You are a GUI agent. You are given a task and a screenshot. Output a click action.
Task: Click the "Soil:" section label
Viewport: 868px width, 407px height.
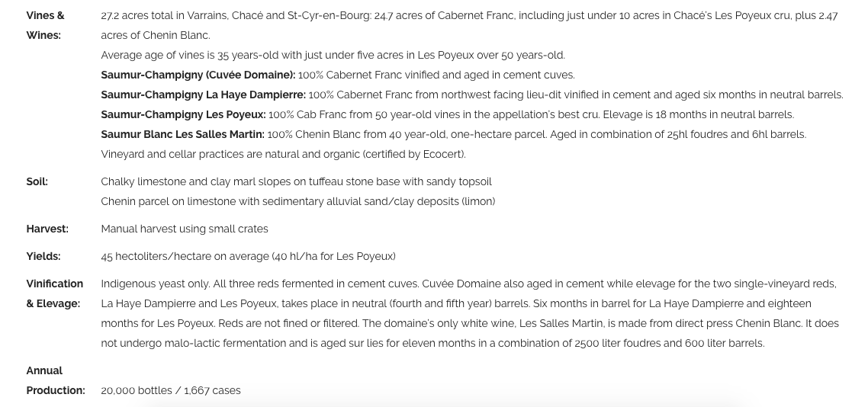tap(37, 181)
